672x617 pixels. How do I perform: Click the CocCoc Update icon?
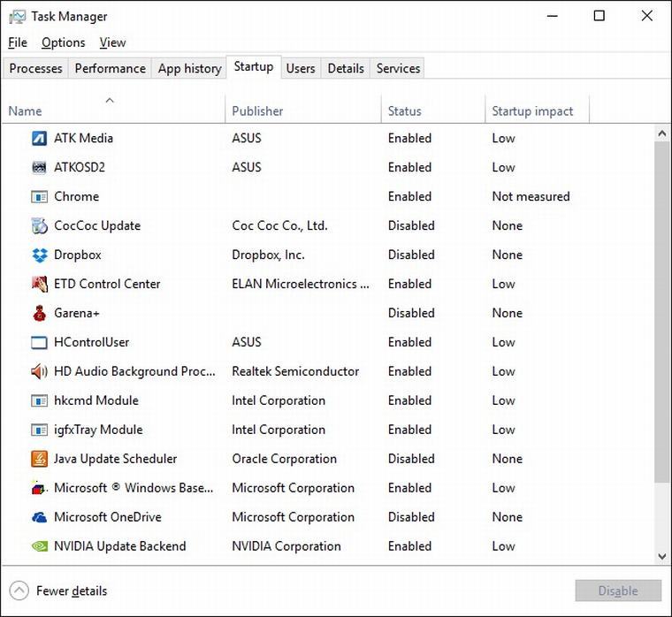coord(39,226)
